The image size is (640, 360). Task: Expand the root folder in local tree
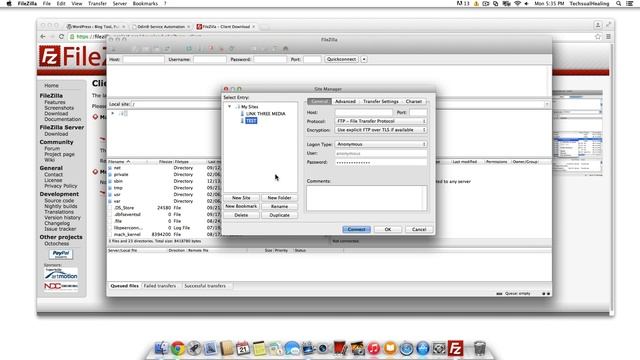(113, 113)
